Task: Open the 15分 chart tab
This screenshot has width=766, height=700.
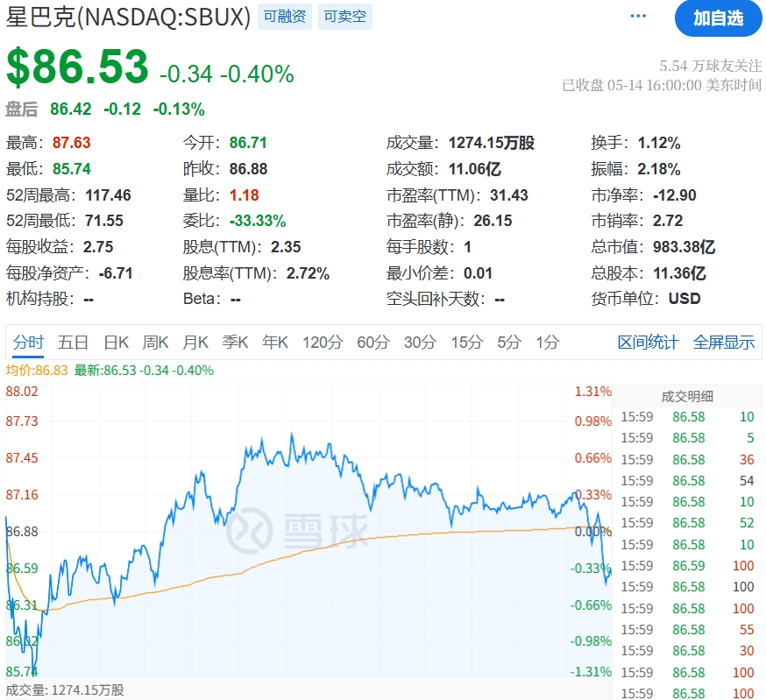Action: click(x=467, y=342)
